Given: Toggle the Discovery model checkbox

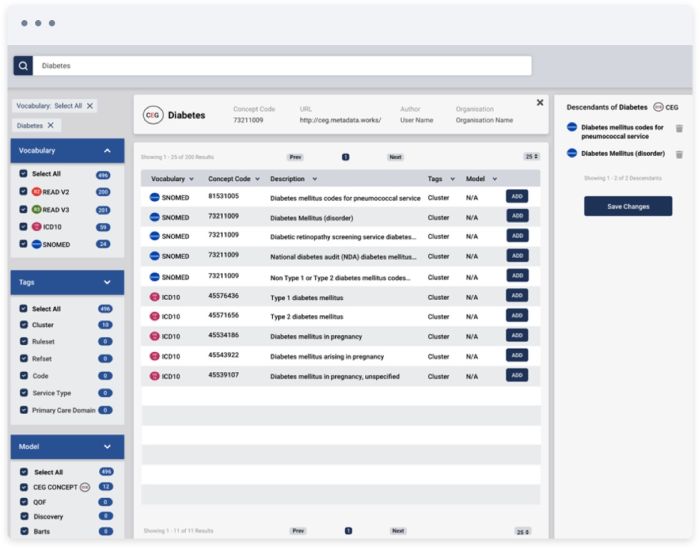Looking at the screenshot, I should point(24,516).
